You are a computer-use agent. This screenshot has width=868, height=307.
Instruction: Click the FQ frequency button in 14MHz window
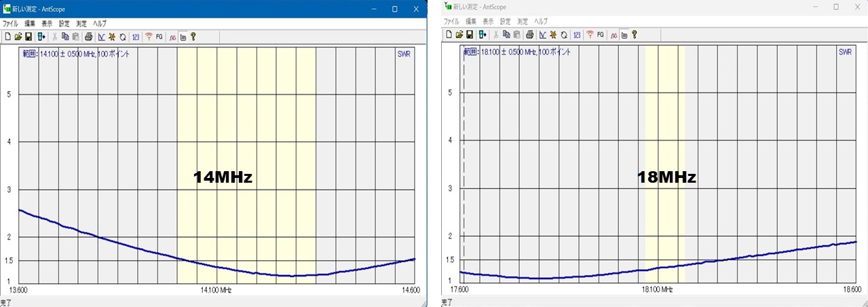[x=159, y=37]
